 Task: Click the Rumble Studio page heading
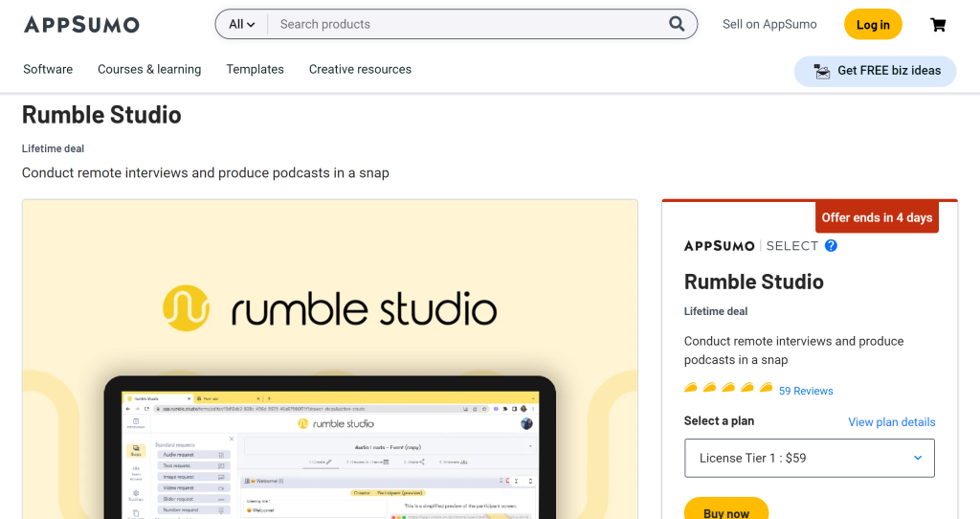tap(101, 115)
